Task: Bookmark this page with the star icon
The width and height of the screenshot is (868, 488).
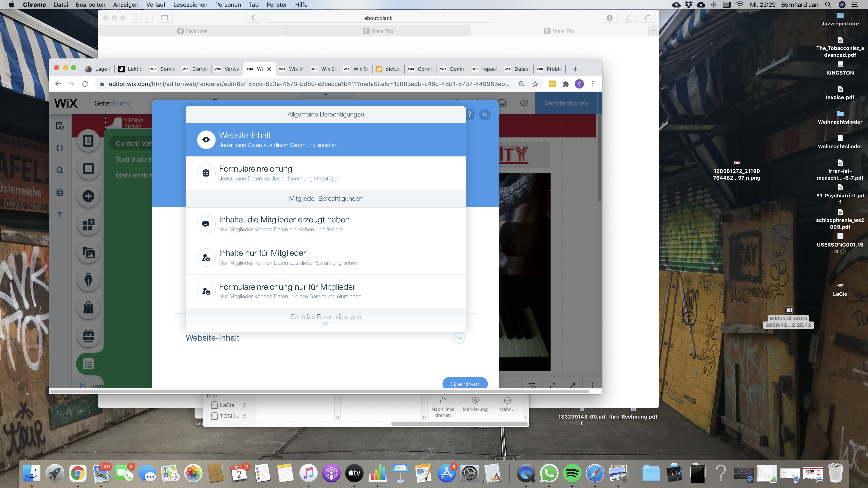Action: pos(535,84)
